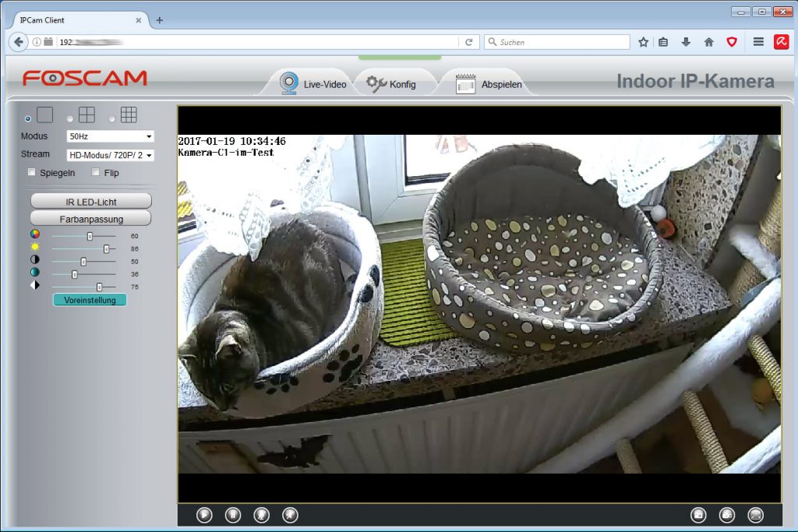The height and width of the screenshot is (532, 798).
Task: Click the Voreinstellung button
Action: 90,300
